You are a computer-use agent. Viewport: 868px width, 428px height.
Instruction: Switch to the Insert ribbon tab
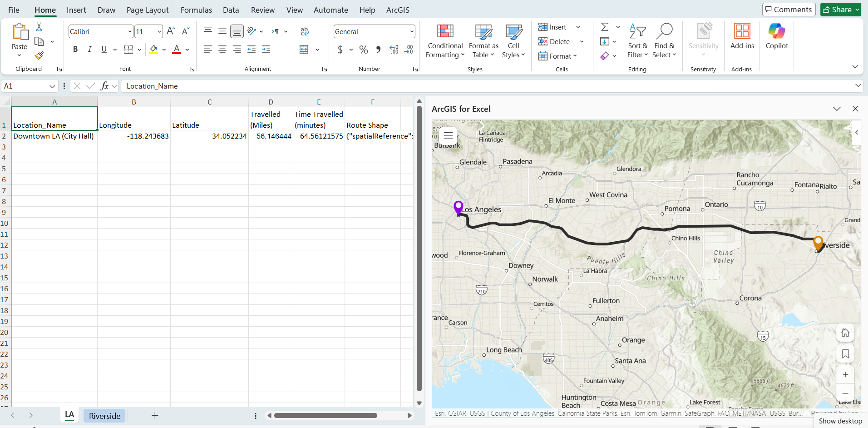coord(76,10)
